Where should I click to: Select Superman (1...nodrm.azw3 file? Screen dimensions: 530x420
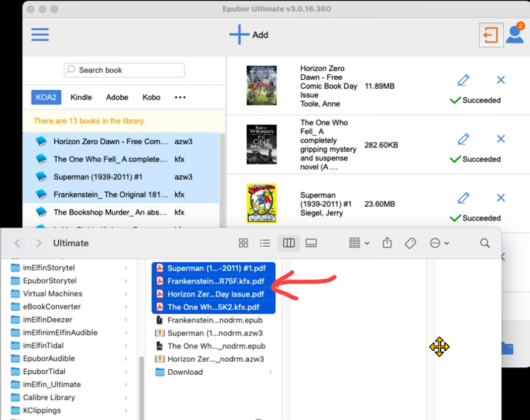click(214, 333)
